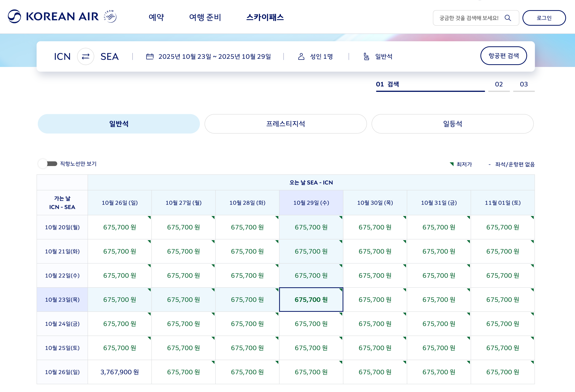Click the 로그인 button
The width and height of the screenshot is (575, 392).
pyautogui.click(x=544, y=18)
